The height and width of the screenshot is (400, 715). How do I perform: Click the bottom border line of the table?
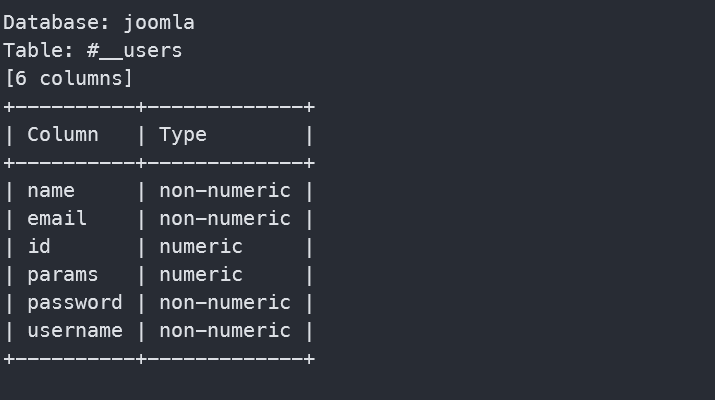pos(160,358)
